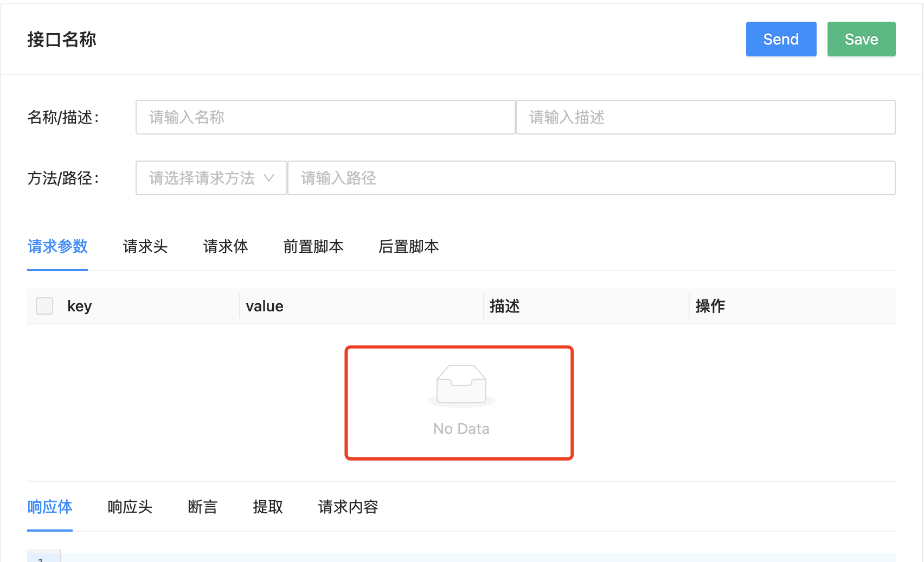Switch to the 请求头 tab
Viewport: 924px width, 562px height.
pos(145,247)
